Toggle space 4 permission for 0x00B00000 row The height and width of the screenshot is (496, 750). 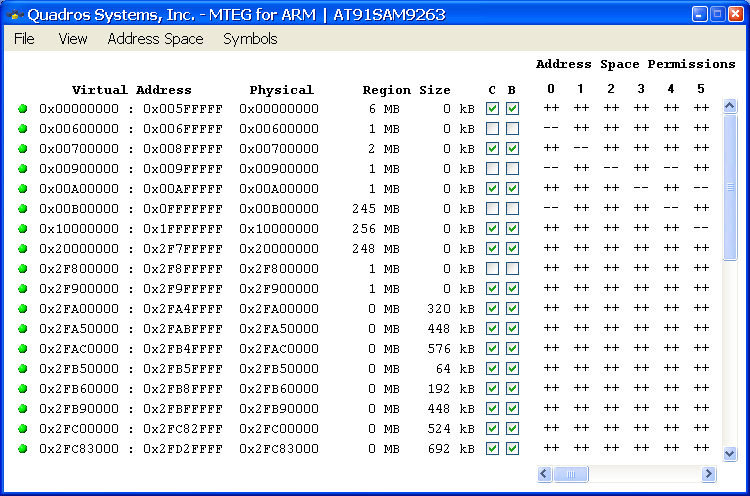[x=671, y=208]
